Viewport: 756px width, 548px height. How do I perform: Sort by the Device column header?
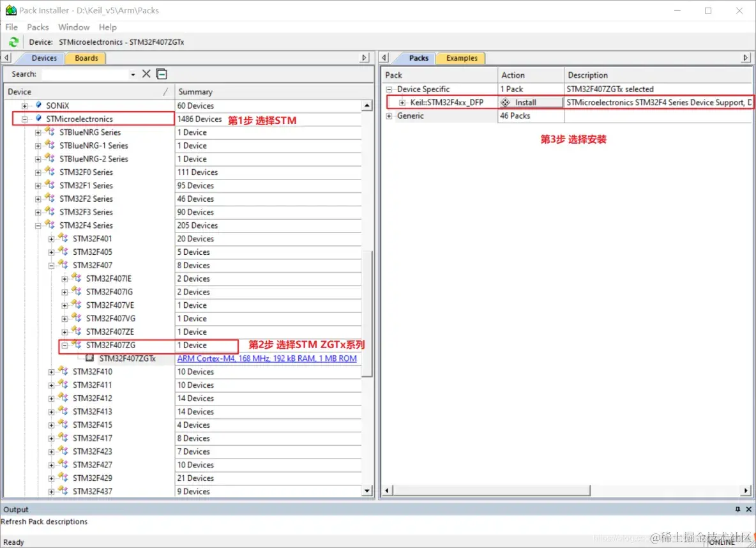(89, 92)
